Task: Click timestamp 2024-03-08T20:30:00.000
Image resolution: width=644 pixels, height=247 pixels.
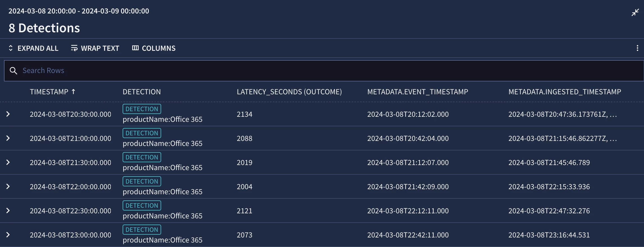Action: 70,114
